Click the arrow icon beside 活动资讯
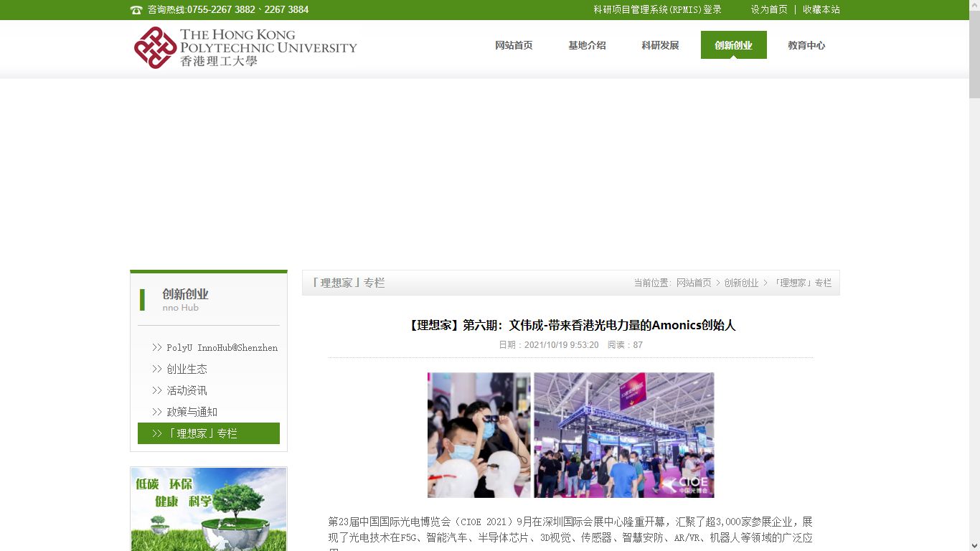Image resolution: width=980 pixels, height=551 pixels. point(156,390)
